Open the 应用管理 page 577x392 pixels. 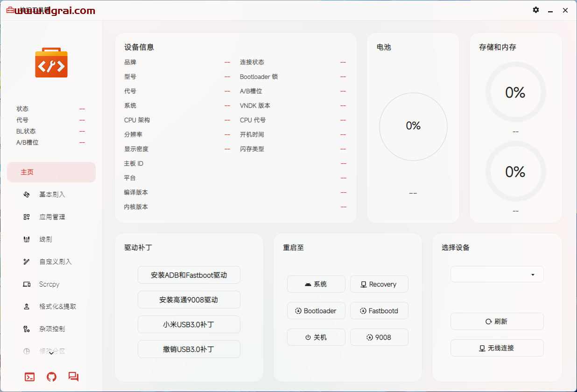tap(51, 217)
